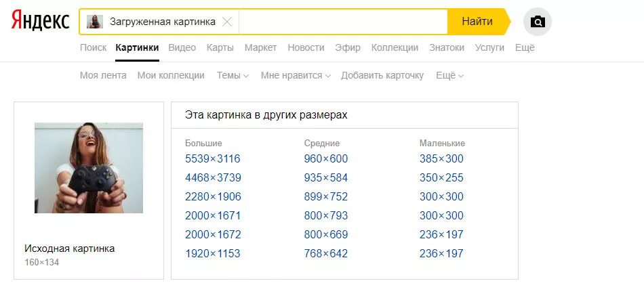Image resolution: width=644 pixels, height=302 pixels.
Task: Click the Yandex logo
Action: [x=40, y=20]
